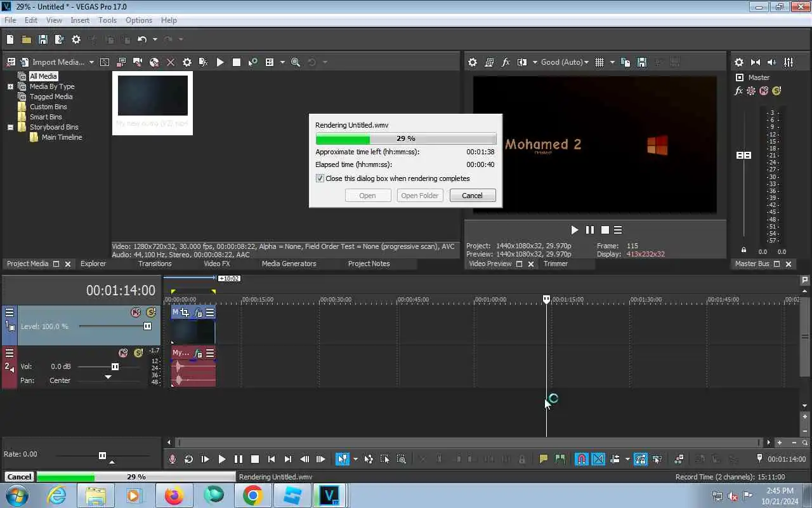This screenshot has width=812, height=508.
Task: Open the Insert menu
Action: pyautogui.click(x=80, y=20)
